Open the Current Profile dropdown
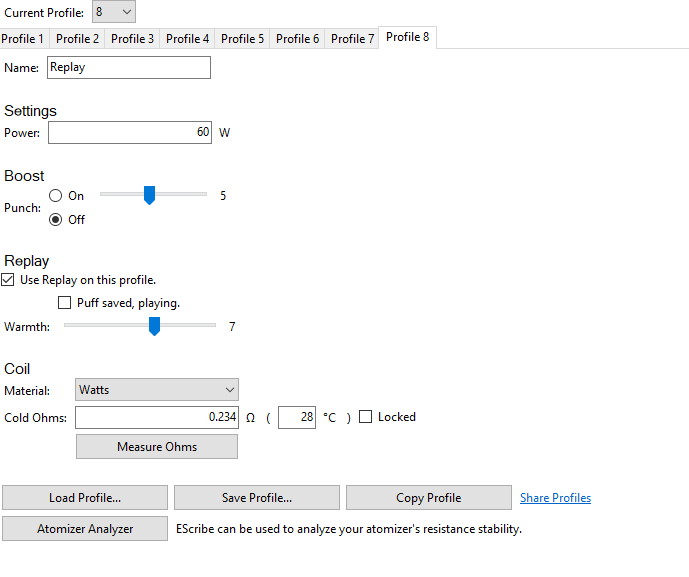The height and width of the screenshot is (577, 689). pos(113,12)
